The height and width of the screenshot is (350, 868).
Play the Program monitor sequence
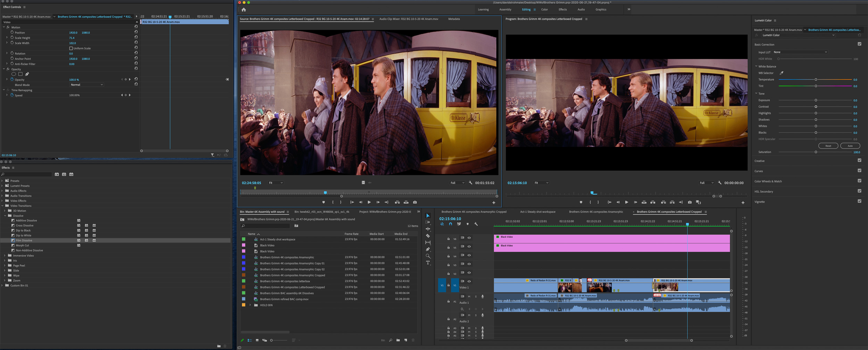(x=626, y=202)
